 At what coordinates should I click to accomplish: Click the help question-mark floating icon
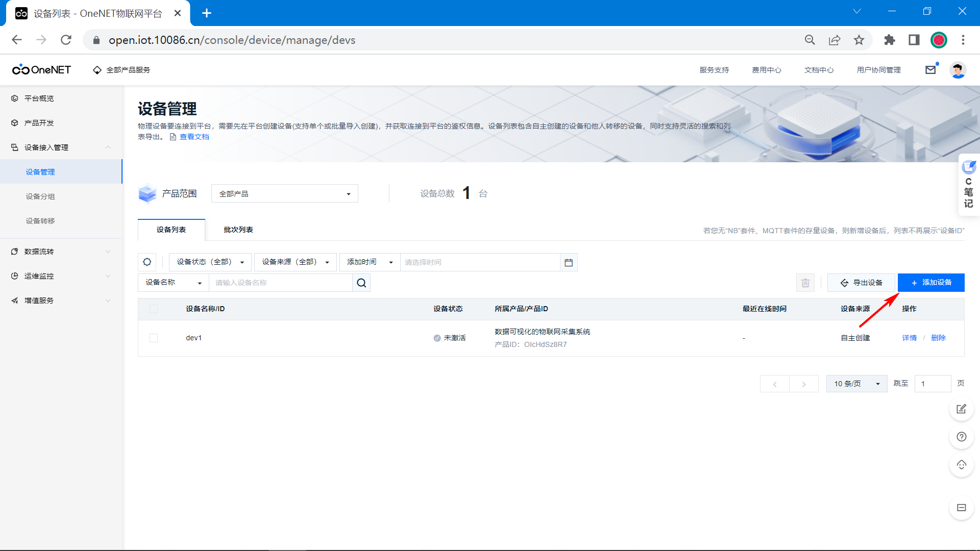click(962, 437)
